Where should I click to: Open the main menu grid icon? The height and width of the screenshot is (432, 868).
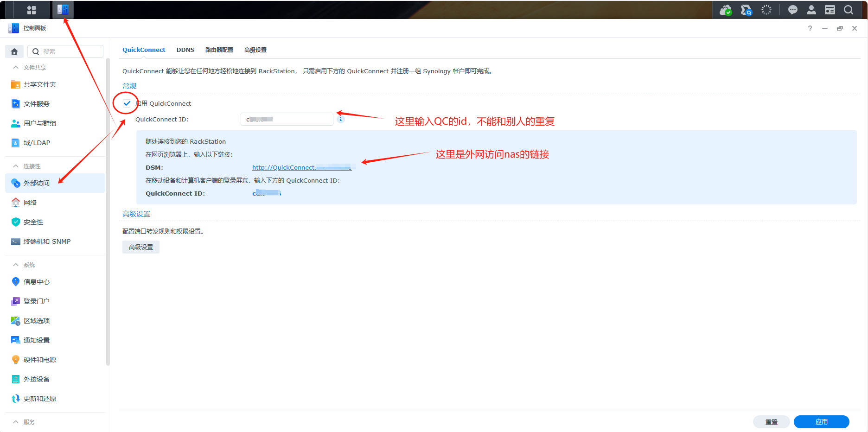tap(31, 10)
